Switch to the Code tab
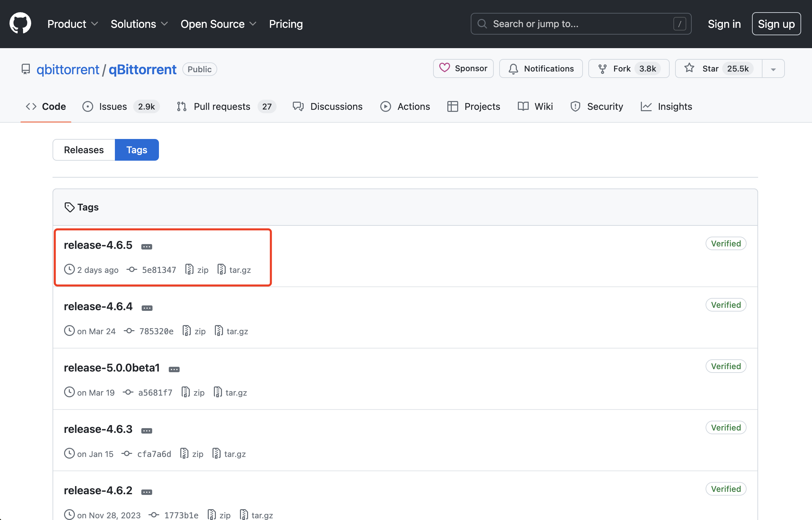812x520 pixels. (46, 106)
